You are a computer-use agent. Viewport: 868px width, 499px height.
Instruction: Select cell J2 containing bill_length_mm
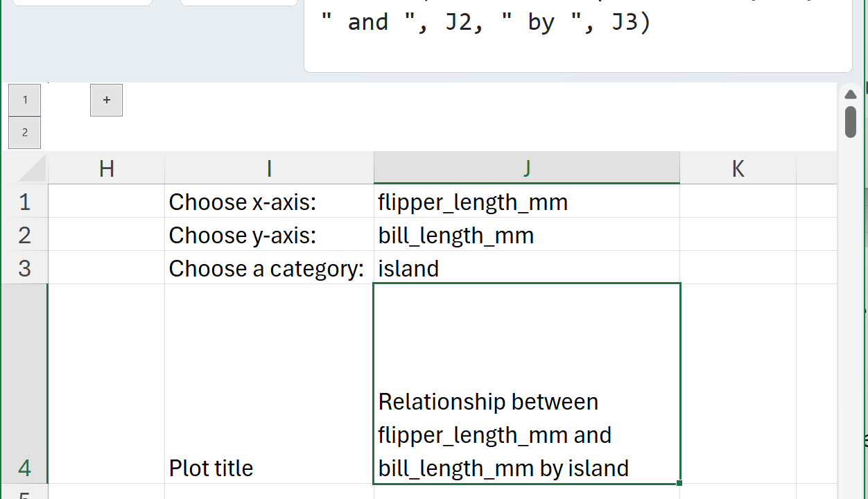(x=526, y=235)
